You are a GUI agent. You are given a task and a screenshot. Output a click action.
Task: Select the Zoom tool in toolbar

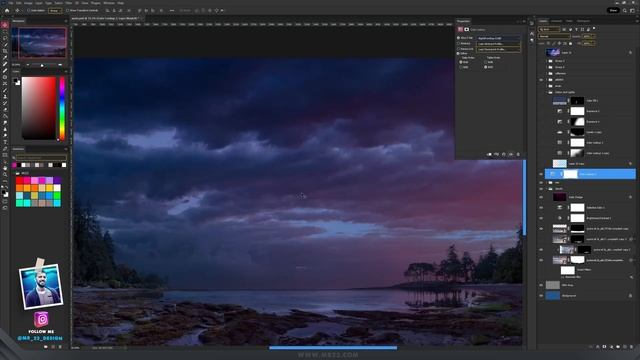(x=5, y=174)
